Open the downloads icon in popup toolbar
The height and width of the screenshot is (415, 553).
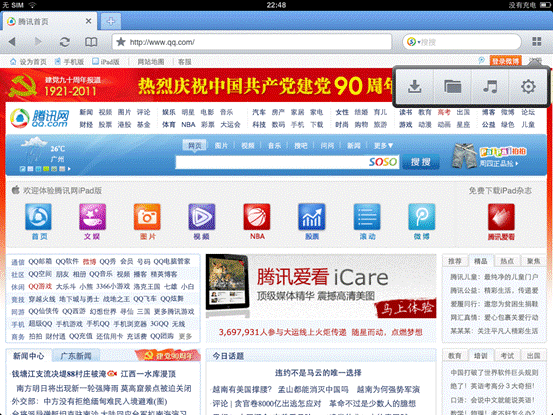coord(415,86)
